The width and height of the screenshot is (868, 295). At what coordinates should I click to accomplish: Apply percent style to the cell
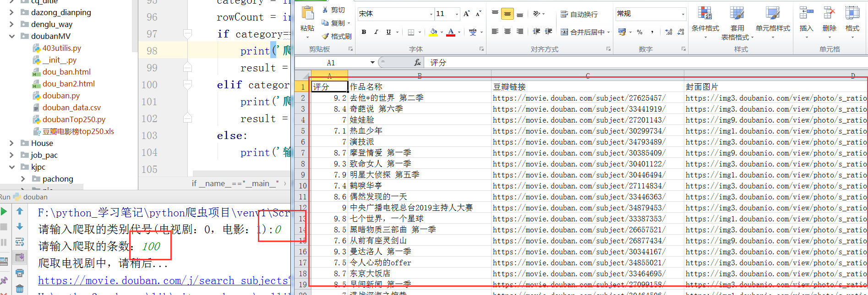point(639,32)
